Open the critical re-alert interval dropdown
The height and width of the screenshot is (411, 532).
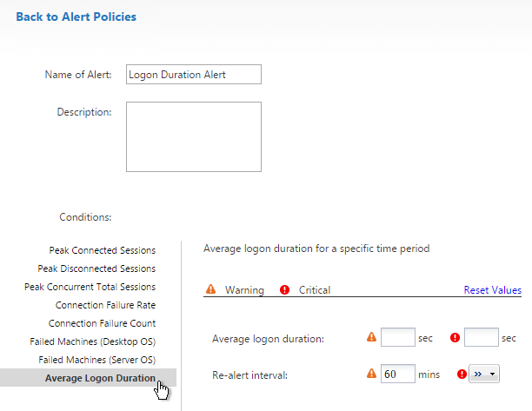click(484, 374)
